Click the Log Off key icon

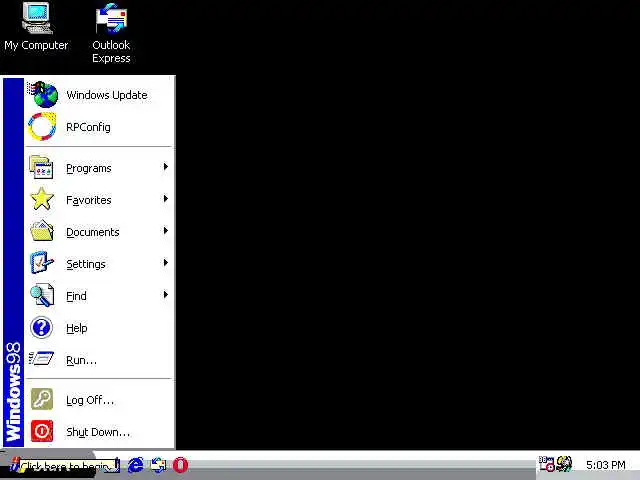click(42, 399)
